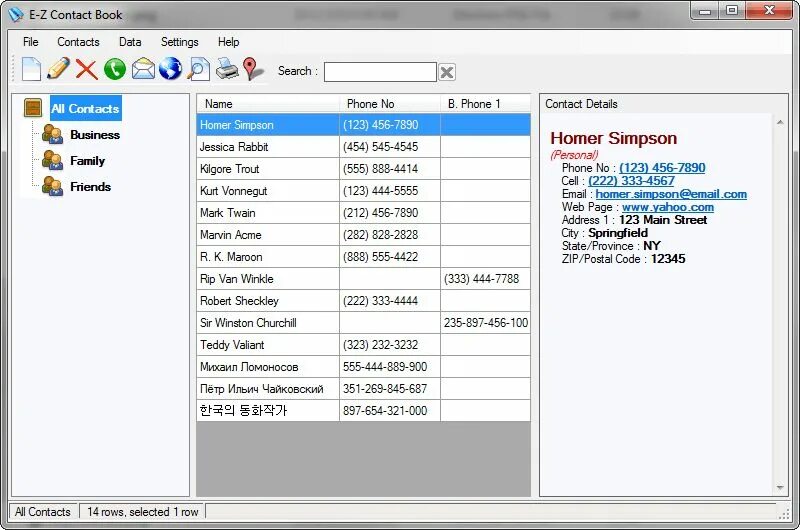
Task: Select the Kilgore Trout row
Action: [363, 169]
